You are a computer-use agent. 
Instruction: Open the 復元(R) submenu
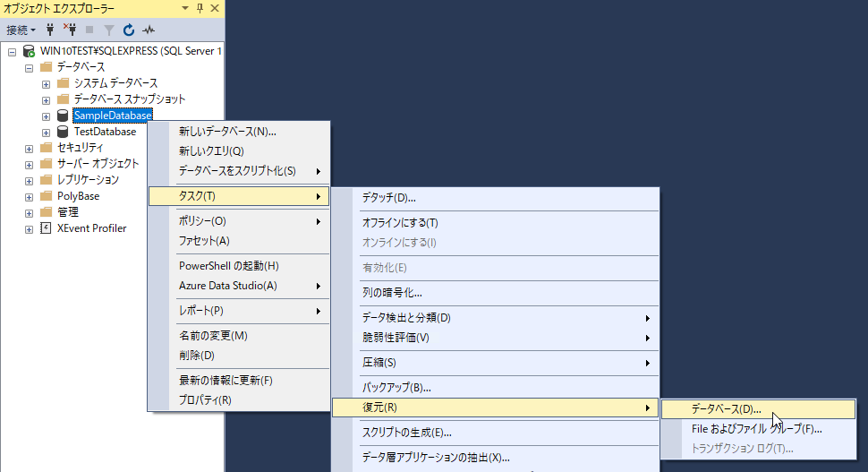pyautogui.click(x=496, y=408)
